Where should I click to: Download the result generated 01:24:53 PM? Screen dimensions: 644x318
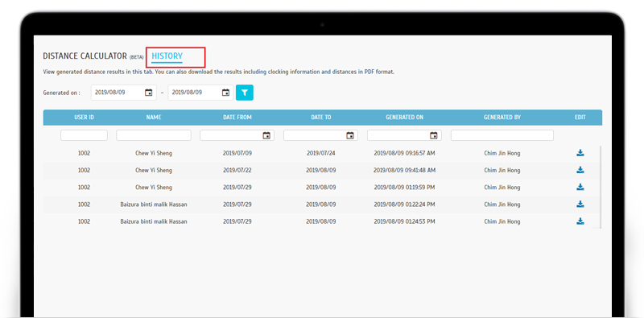(x=580, y=221)
